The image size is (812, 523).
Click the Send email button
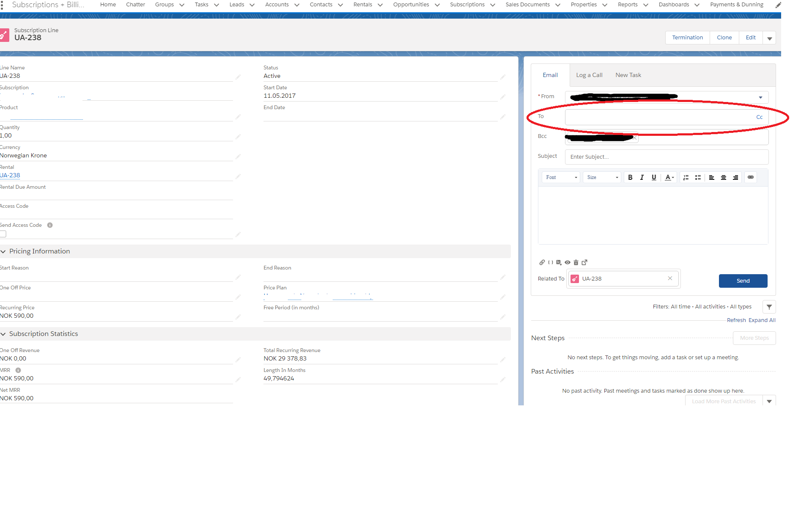[x=743, y=281]
